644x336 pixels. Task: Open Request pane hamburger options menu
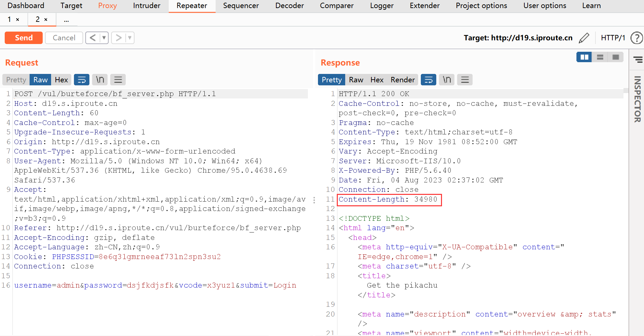118,80
